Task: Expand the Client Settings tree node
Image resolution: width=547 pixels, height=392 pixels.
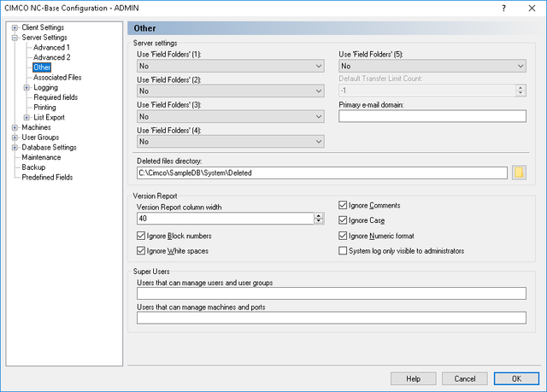Action: (15, 27)
